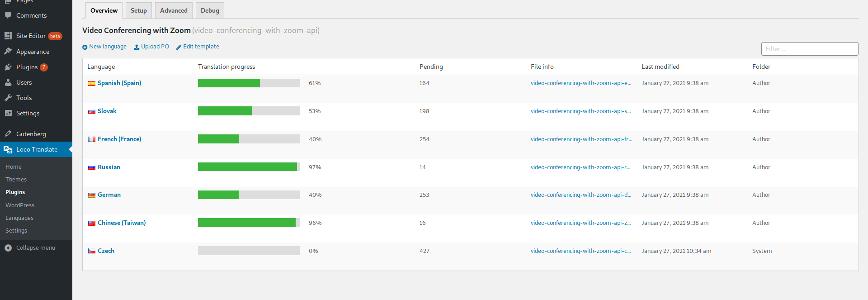868x300 pixels.
Task: Click the Settings sliders icon in main menu
Action: tap(8, 113)
